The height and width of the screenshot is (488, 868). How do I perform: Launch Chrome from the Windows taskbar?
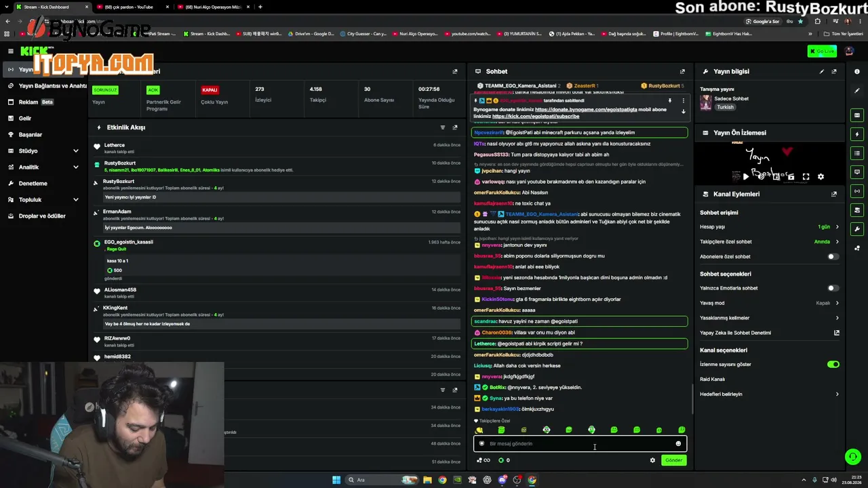442,480
